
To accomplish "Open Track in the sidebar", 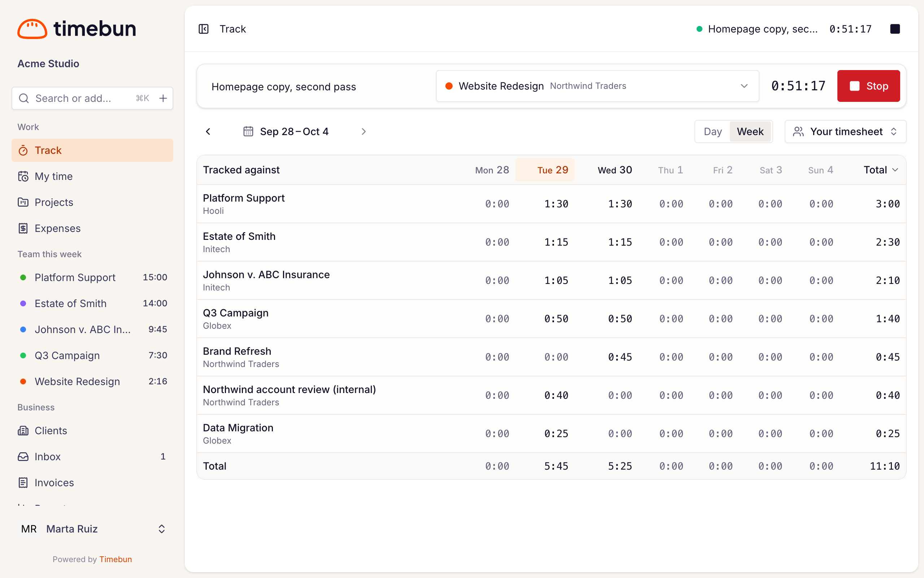I will coord(92,150).
